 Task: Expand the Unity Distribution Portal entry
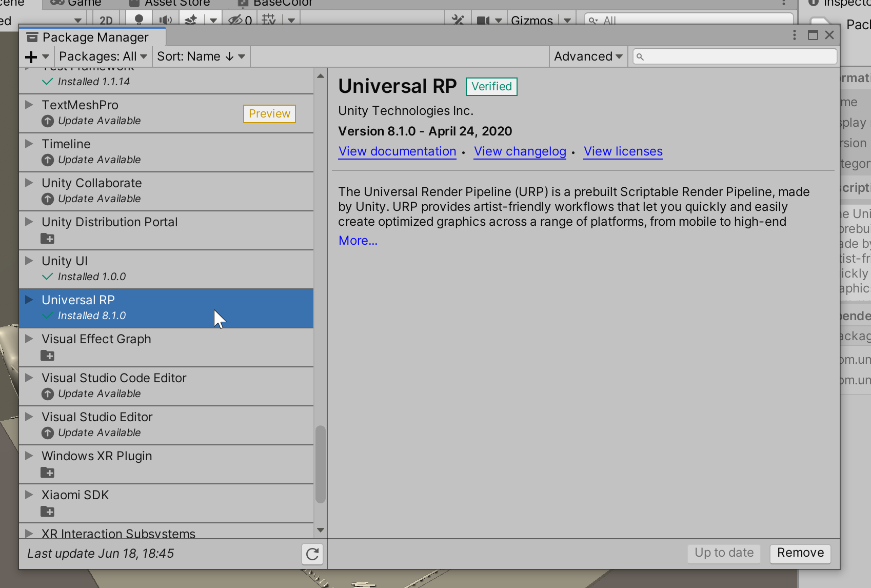point(29,222)
